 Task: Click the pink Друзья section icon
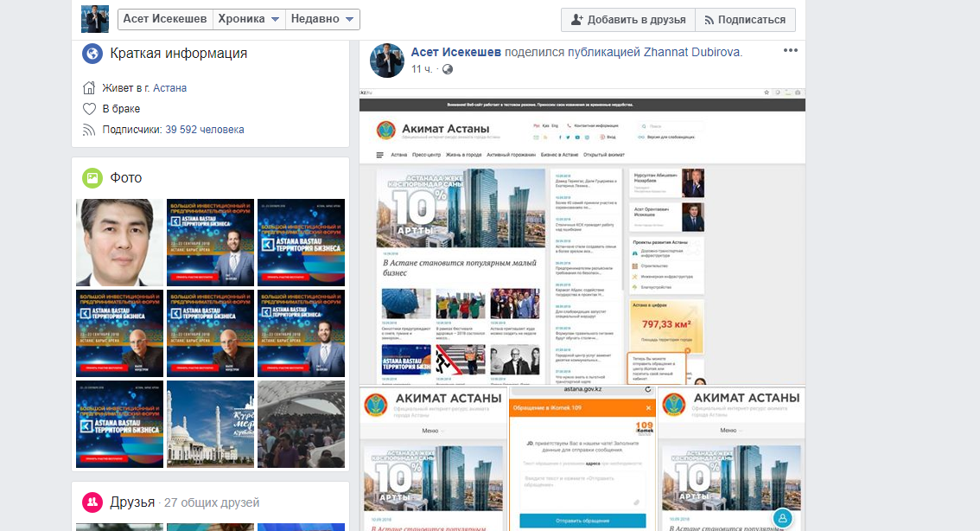tap(92, 502)
